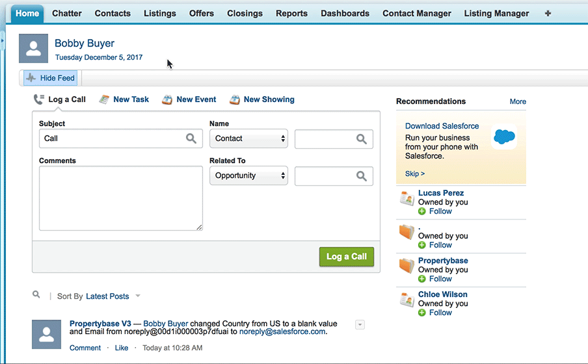Open the Dashboards tab
This screenshot has height=364, width=588.
pyautogui.click(x=345, y=14)
